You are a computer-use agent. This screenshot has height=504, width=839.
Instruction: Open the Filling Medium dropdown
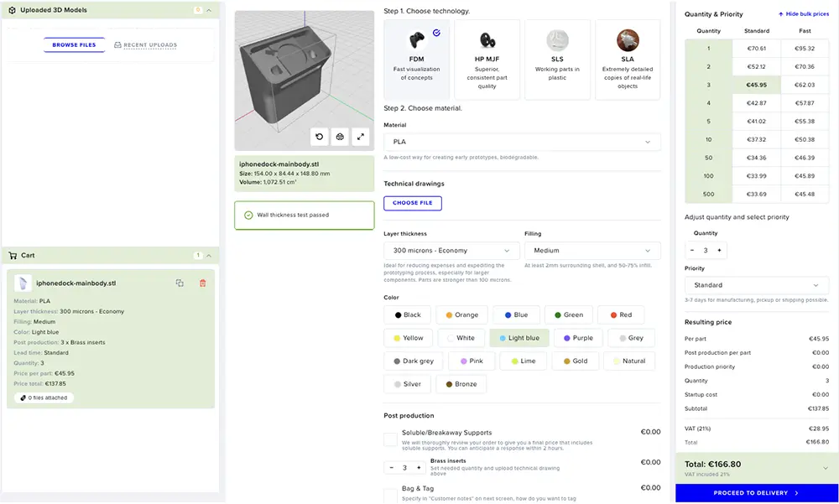[x=592, y=251]
